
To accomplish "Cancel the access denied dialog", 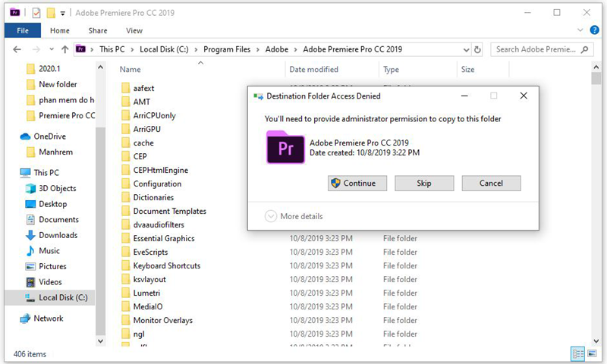I will point(491,184).
